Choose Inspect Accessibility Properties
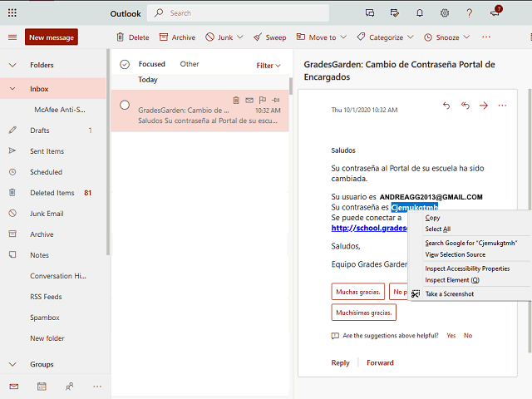The image size is (532, 399). 467,268
